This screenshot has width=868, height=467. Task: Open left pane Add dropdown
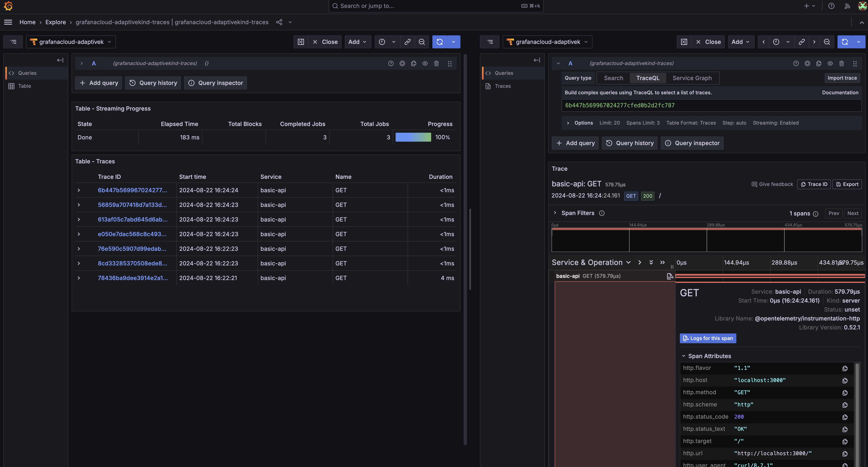pyautogui.click(x=358, y=42)
